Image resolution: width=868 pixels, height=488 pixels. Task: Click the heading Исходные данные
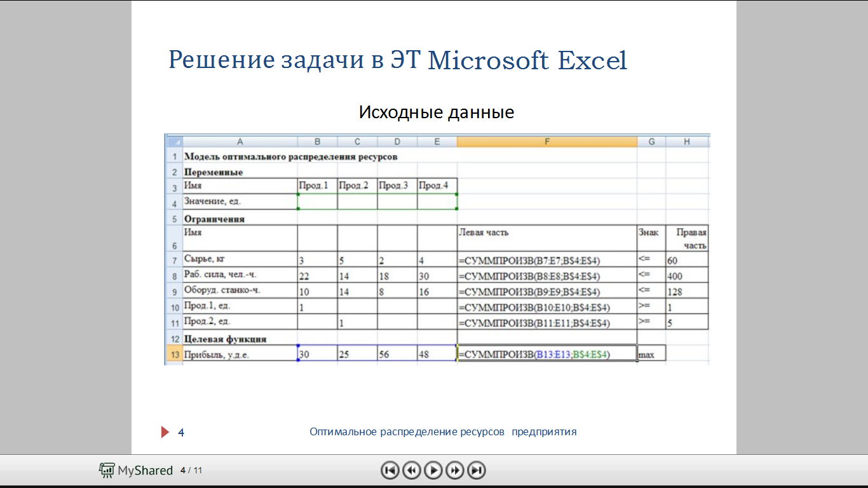[x=437, y=112]
